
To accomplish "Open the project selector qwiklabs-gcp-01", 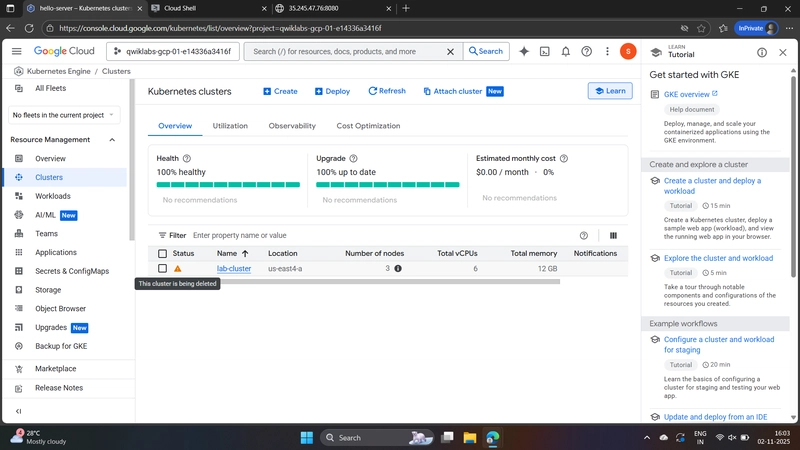I will tap(189, 51).
